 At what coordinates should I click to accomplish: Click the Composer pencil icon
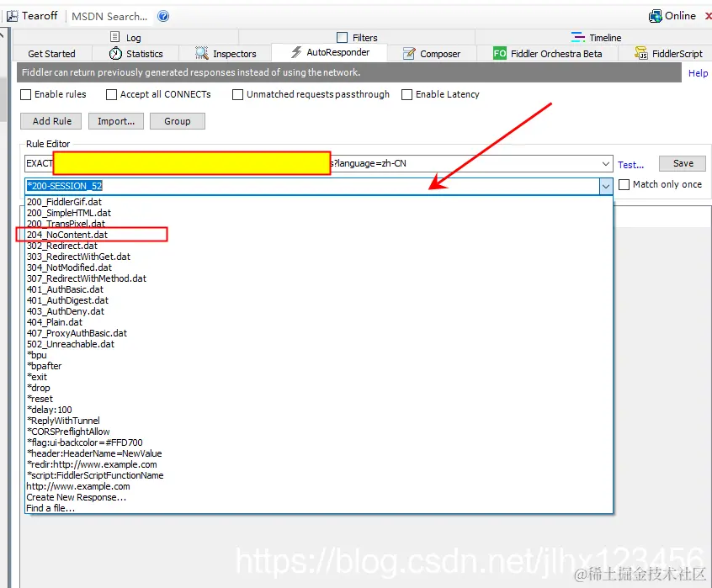point(409,54)
